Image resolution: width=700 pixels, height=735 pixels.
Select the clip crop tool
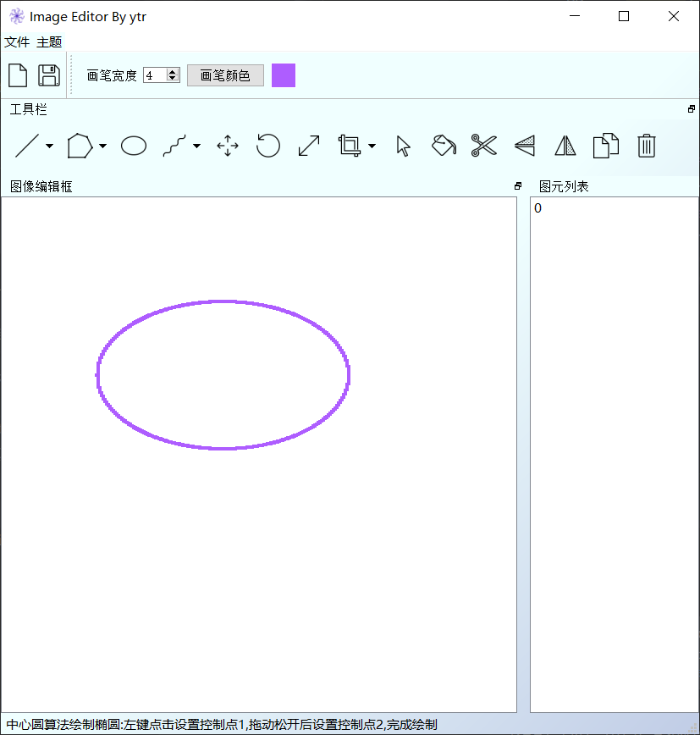pyautogui.click(x=350, y=146)
